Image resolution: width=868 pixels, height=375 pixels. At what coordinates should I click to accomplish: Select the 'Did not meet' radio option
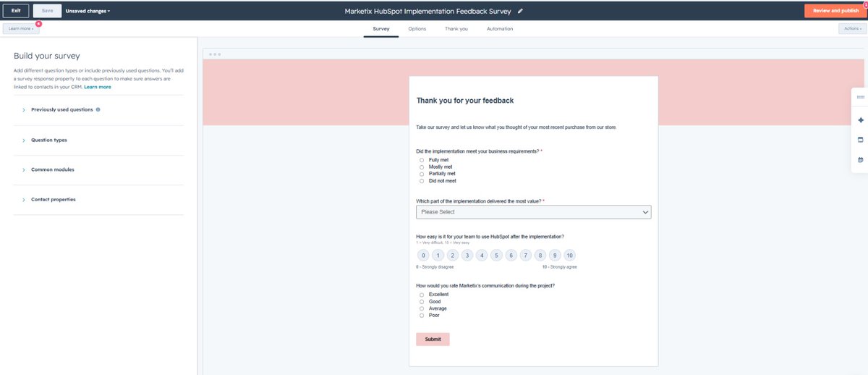point(422,181)
